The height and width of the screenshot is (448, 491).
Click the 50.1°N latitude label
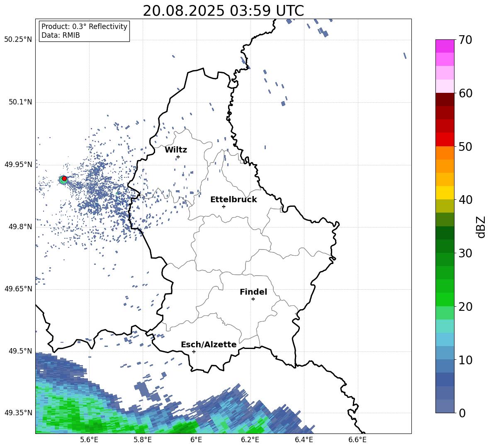[x=20, y=102]
